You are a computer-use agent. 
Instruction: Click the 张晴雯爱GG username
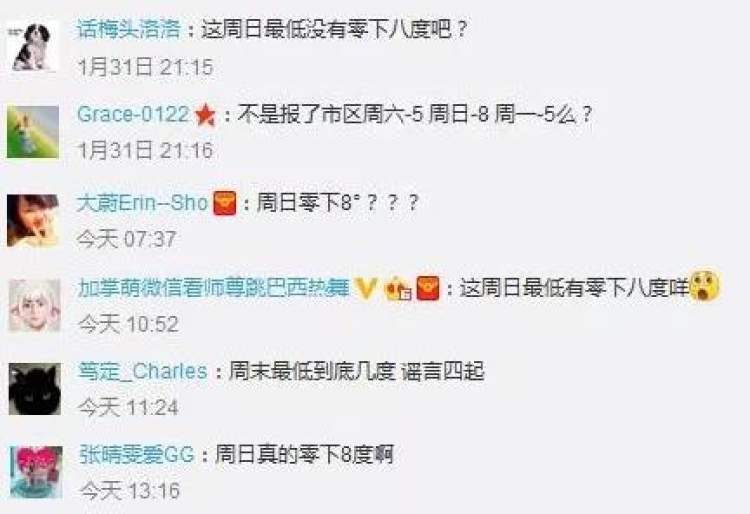coord(137,454)
